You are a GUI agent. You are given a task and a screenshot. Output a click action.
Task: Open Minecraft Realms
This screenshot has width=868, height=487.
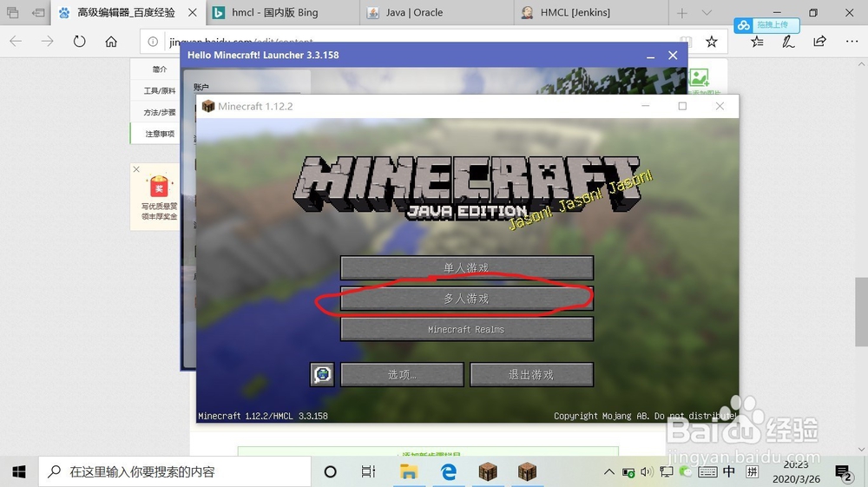(x=467, y=329)
